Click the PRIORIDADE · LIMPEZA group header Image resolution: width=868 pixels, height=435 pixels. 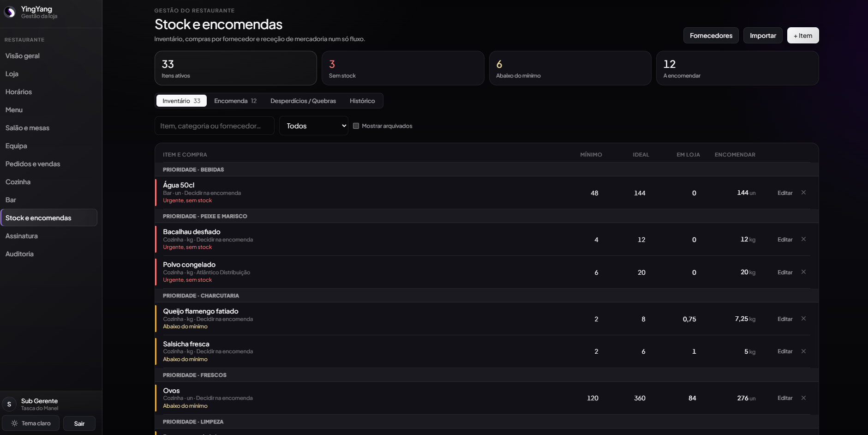(x=487, y=422)
